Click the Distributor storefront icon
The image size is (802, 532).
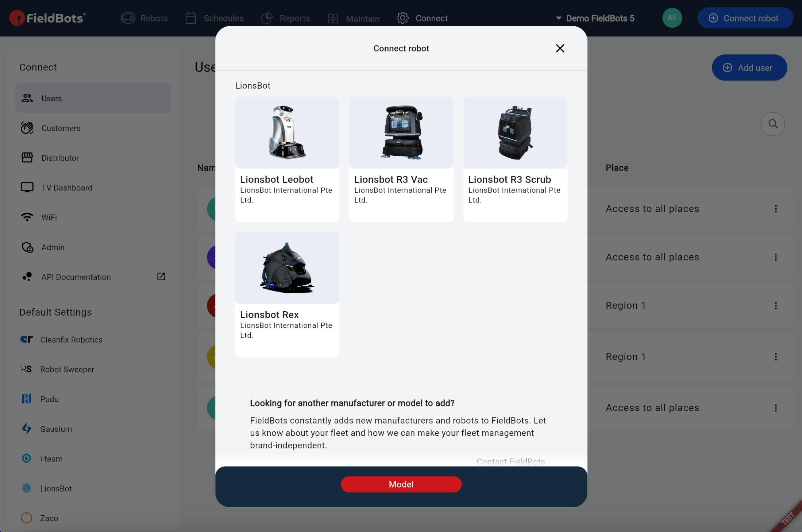point(27,158)
